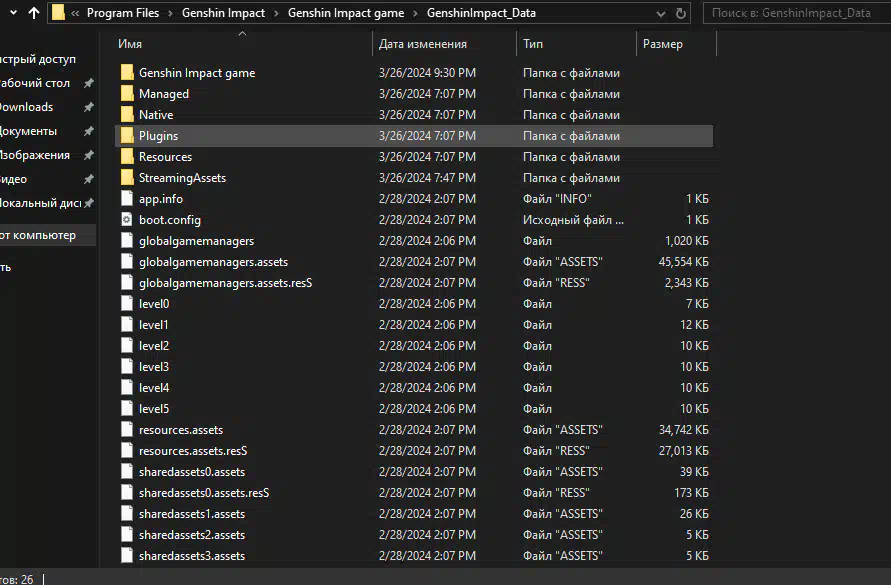Viewport: 891px width, 585px height.
Task: Click the search box for GenshinImpact_Data
Action: pyautogui.click(x=795, y=14)
